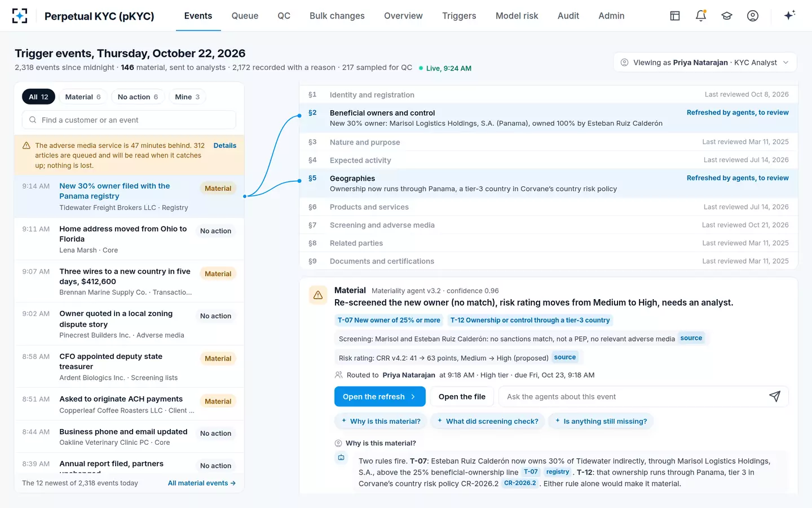
Task: Click the warning icon in the adverse media banner
Action: [x=27, y=146]
